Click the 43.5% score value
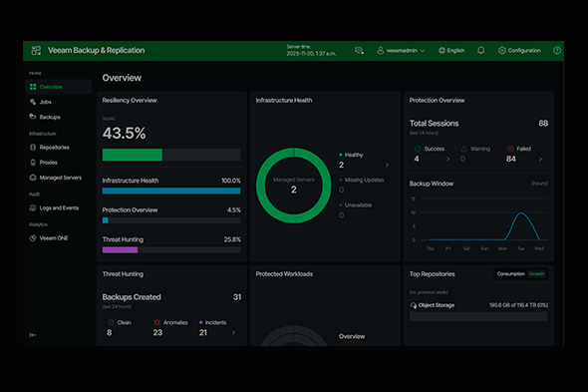The height and width of the screenshot is (392, 588). [x=125, y=133]
